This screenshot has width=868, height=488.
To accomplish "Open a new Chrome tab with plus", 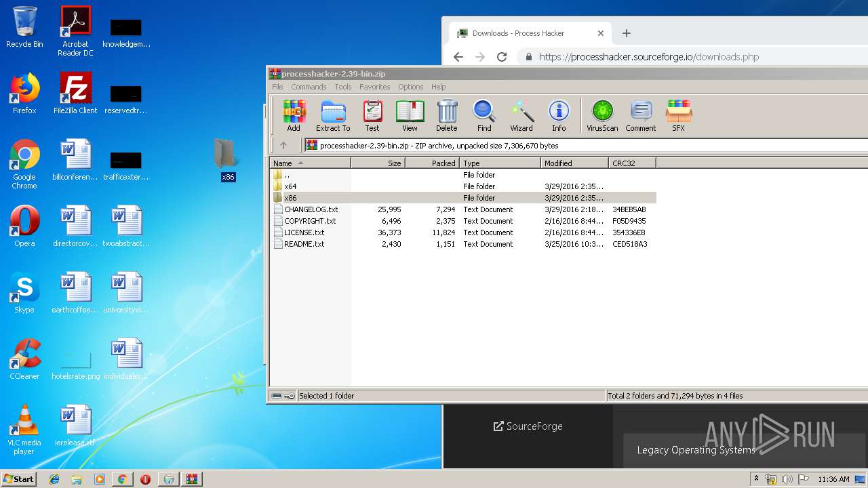I will point(627,33).
